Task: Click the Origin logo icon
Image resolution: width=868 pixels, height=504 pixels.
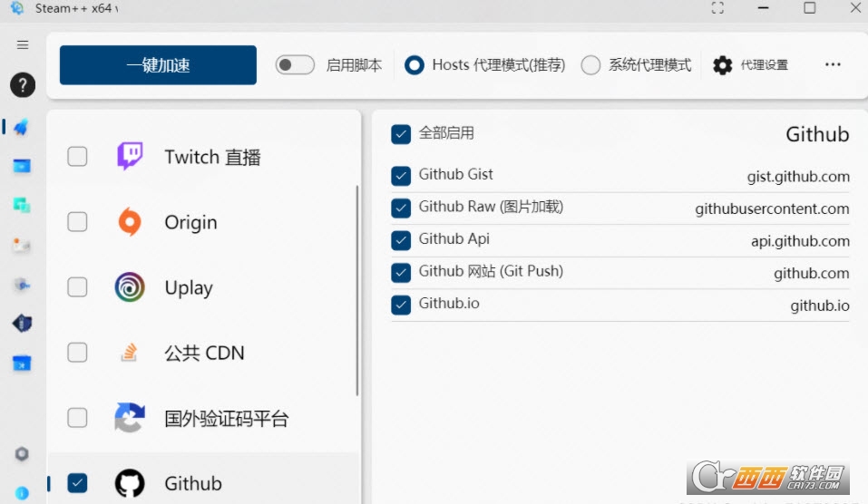Action: [x=130, y=222]
